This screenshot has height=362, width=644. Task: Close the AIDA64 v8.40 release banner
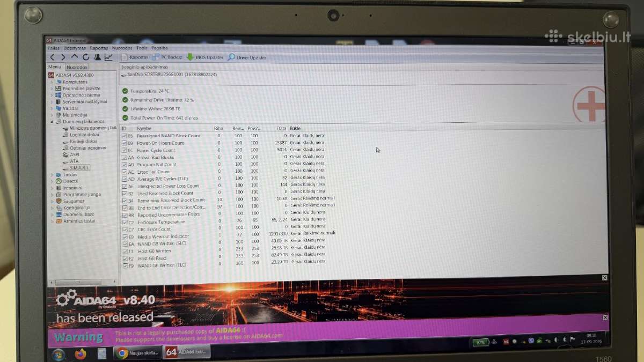point(605,278)
